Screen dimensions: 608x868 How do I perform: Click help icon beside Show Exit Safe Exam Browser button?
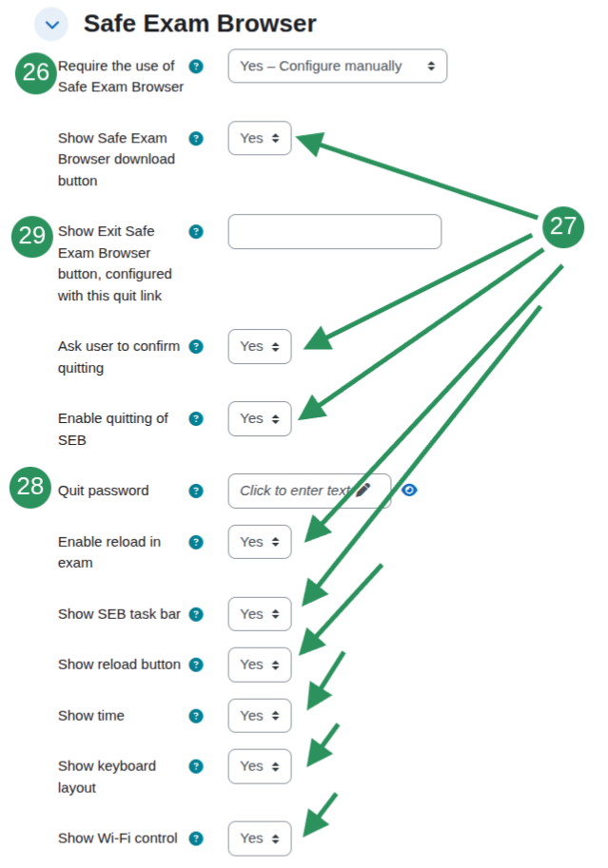[196, 231]
